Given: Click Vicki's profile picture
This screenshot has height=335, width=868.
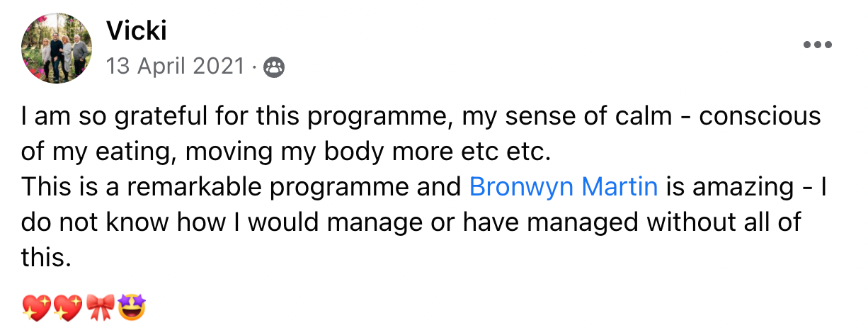Looking at the screenshot, I should tap(55, 47).
